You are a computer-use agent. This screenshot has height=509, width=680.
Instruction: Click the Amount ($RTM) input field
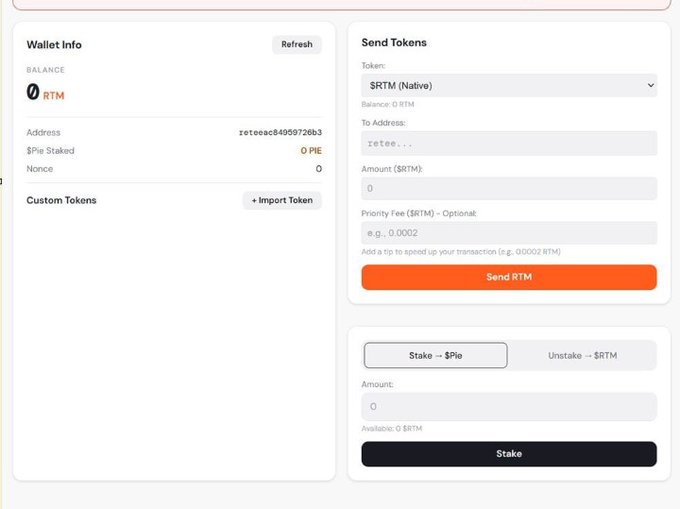pyautogui.click(x=509, y=188)
